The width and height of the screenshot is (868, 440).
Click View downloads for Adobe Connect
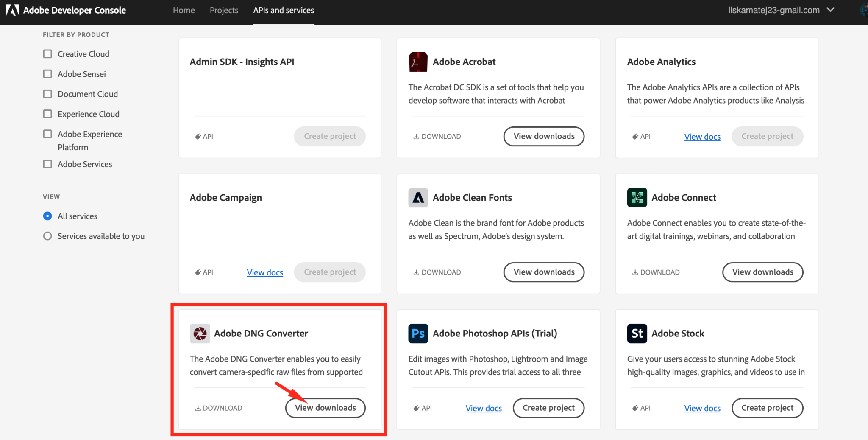[x=762, y=272]
